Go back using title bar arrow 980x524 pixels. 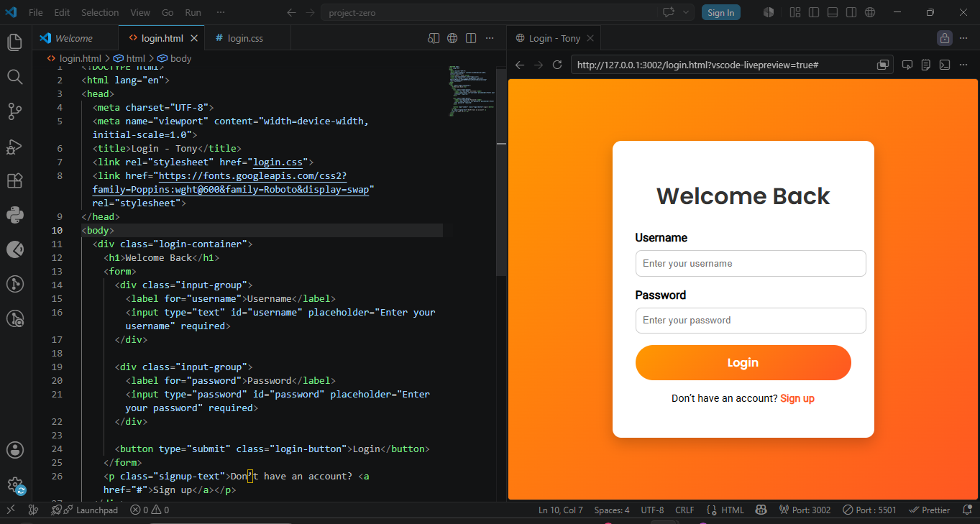coord(291,12)
